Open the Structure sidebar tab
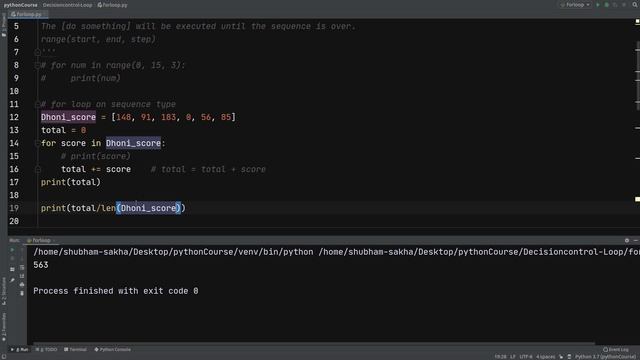The height and width of the screenshot is (360, 640). [x=4, y=291]
